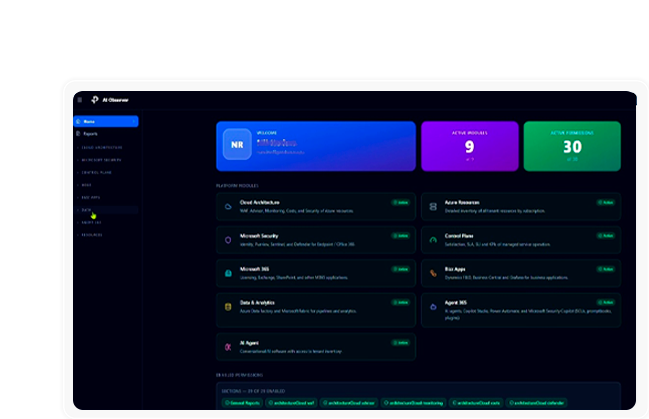649x419 pixels.
Task: Click the Biz Apps orange icon
Action: [x=433, y=273]
